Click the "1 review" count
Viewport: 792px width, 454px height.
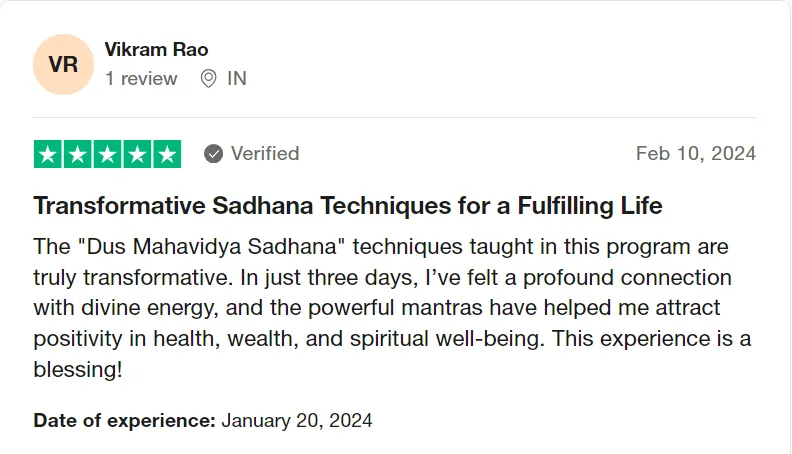click(141, 79)
